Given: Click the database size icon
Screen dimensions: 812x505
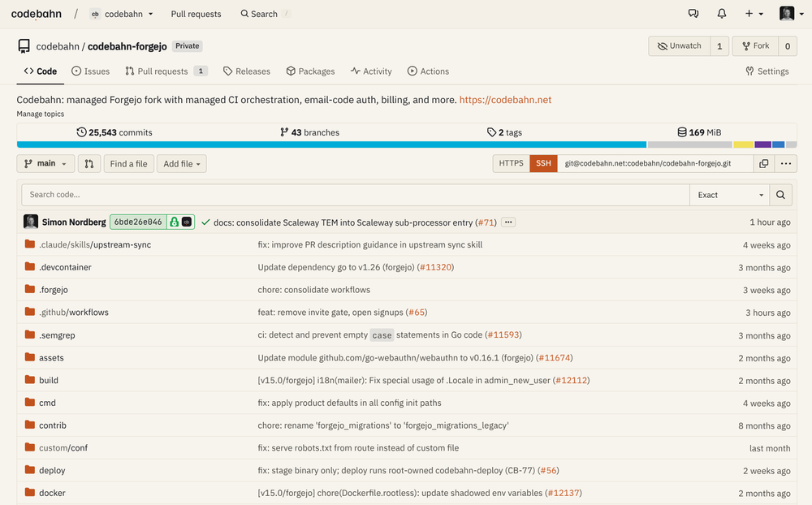Looking at the screenshot, I should (682, 132).
